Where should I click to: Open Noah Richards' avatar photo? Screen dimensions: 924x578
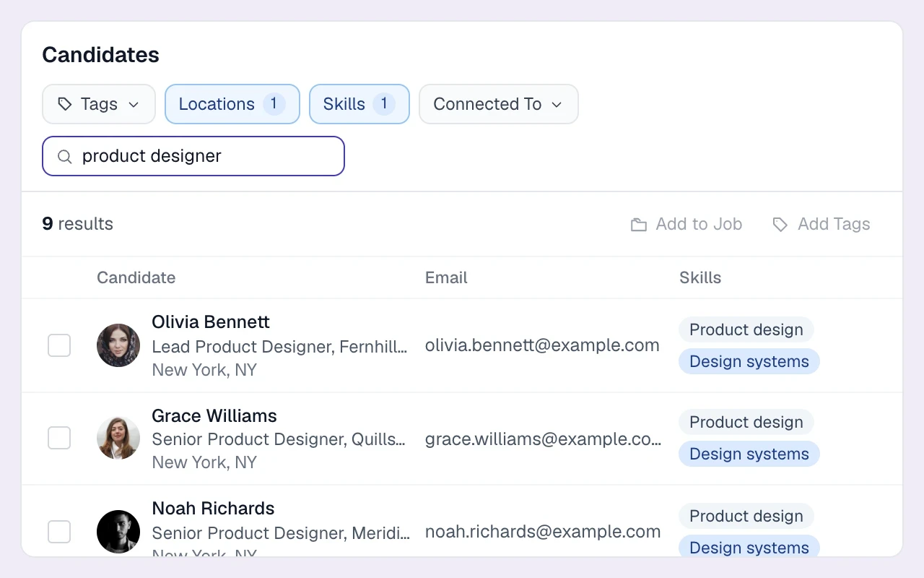point(118,532)
